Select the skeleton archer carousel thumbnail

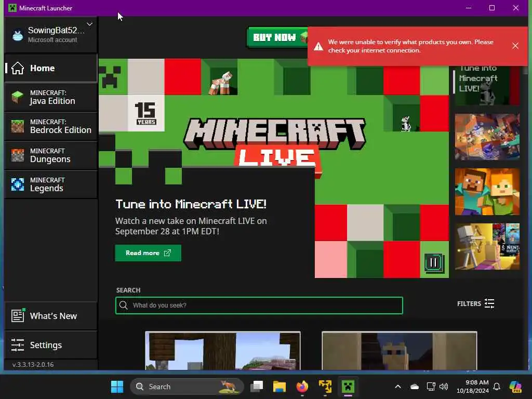487,246
